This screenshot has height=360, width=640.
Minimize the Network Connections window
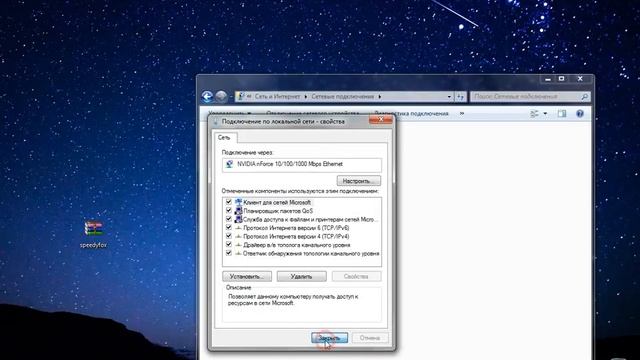tap(547, 79)
